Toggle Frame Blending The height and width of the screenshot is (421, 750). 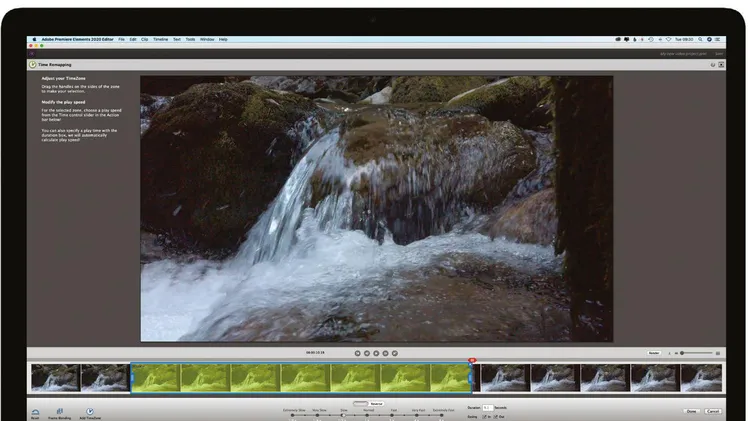(60, 411)
